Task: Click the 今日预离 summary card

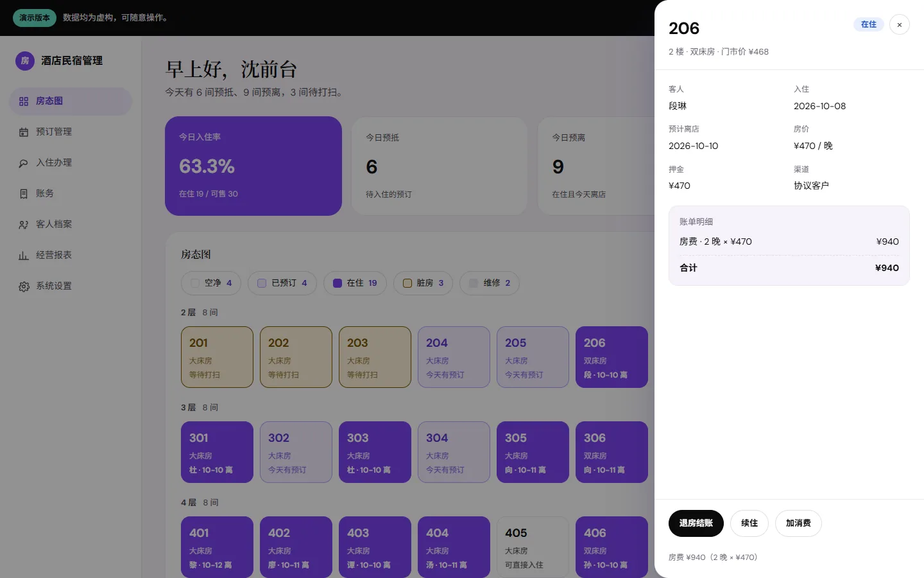Action: click(x=597, y=166)
